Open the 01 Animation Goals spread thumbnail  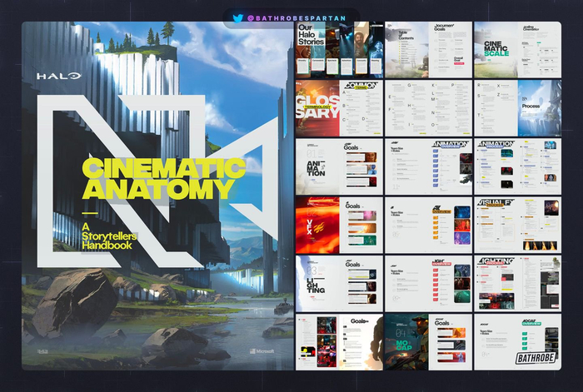pyautogui.click(x=339, y=166)
